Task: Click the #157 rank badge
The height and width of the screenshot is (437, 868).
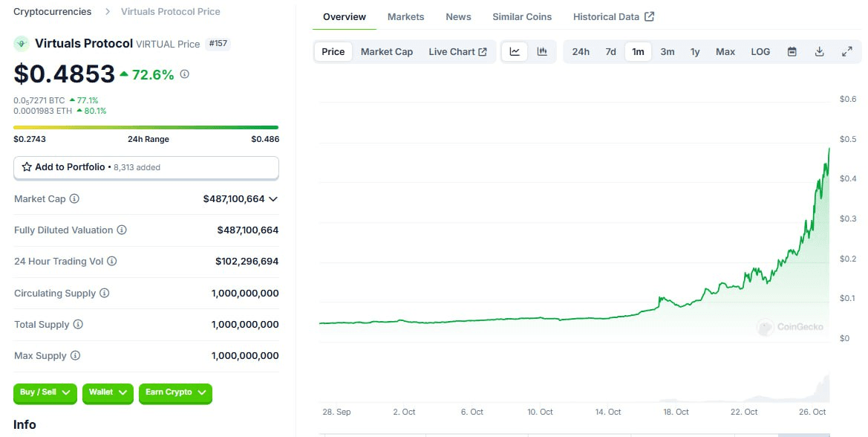Action: 218,43
